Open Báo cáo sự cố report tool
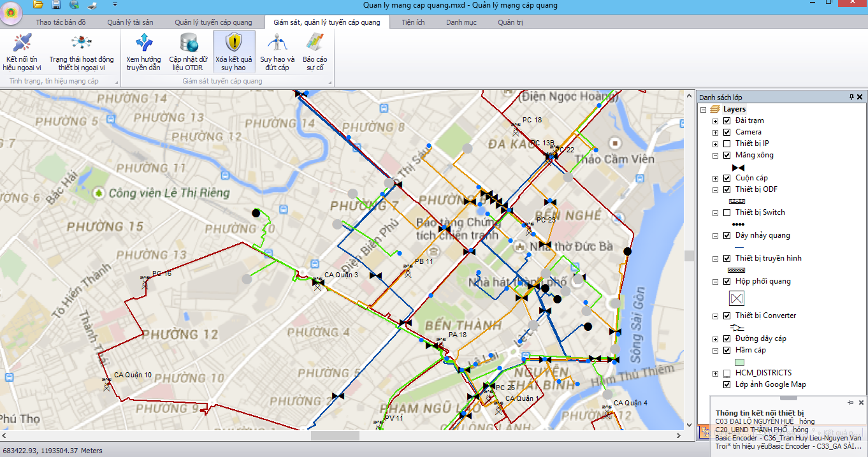Viewport: 868px width, 457px height. point(315,52)
